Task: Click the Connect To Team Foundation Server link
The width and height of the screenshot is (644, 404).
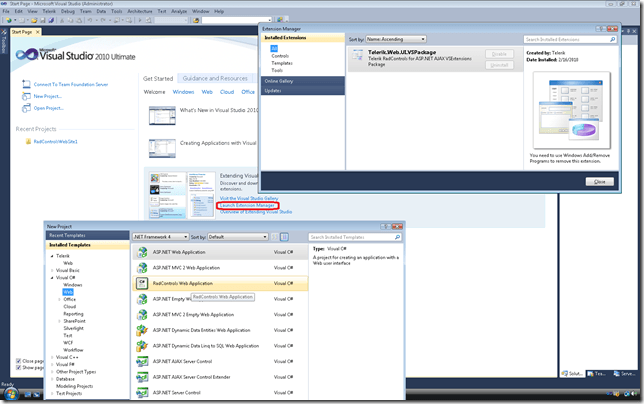Action: coord(71,84)
